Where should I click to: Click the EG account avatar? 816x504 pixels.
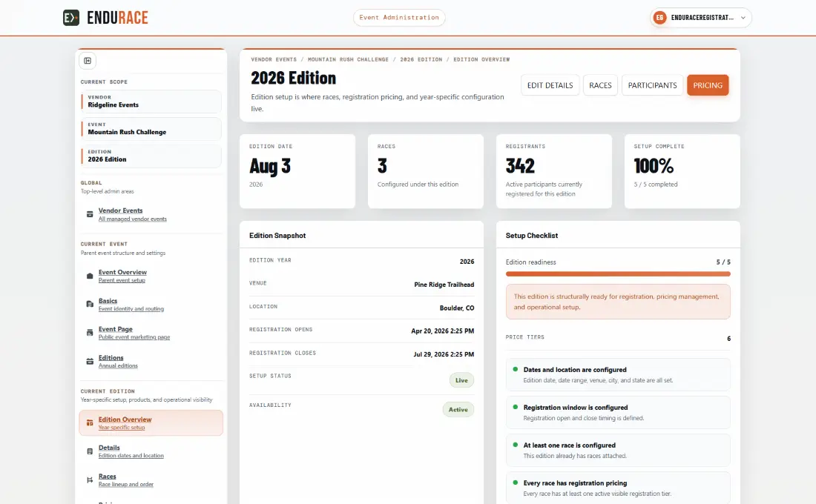point(659,18)
